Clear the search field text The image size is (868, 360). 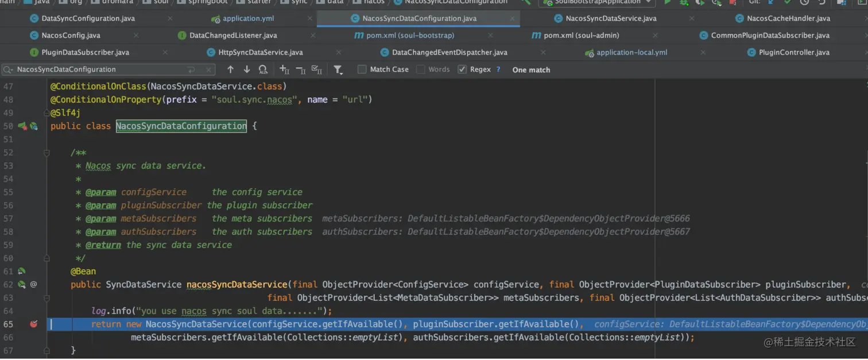pos(207,69)
